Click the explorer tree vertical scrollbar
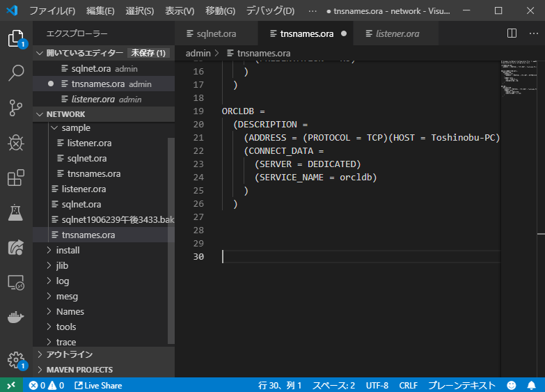 (x=171, y=240)
